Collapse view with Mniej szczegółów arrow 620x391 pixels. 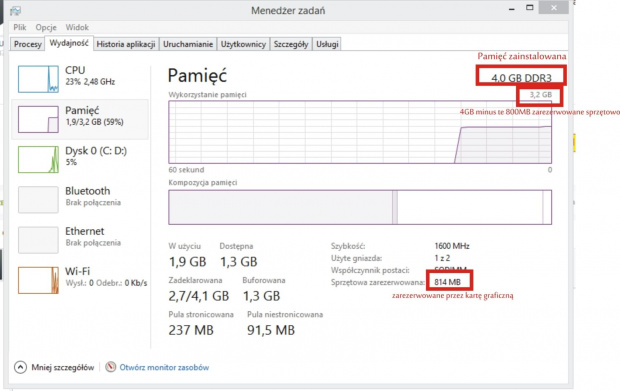21,368
